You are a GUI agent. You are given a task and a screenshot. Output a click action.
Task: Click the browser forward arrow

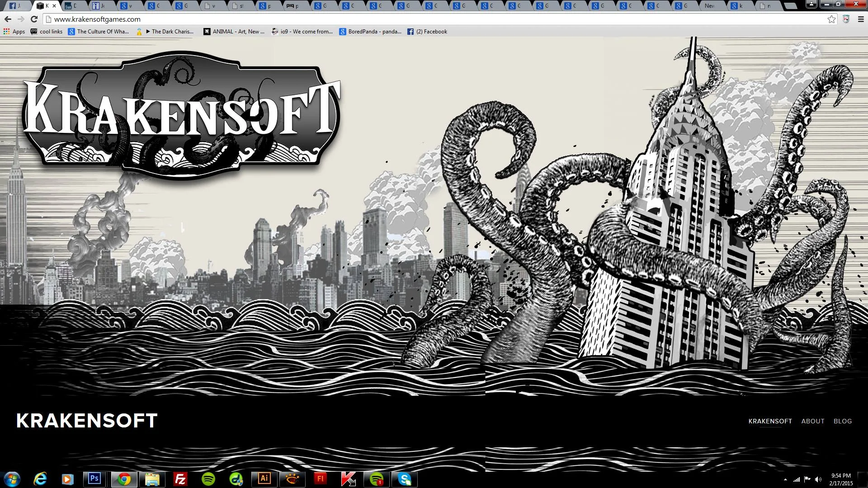21,19
